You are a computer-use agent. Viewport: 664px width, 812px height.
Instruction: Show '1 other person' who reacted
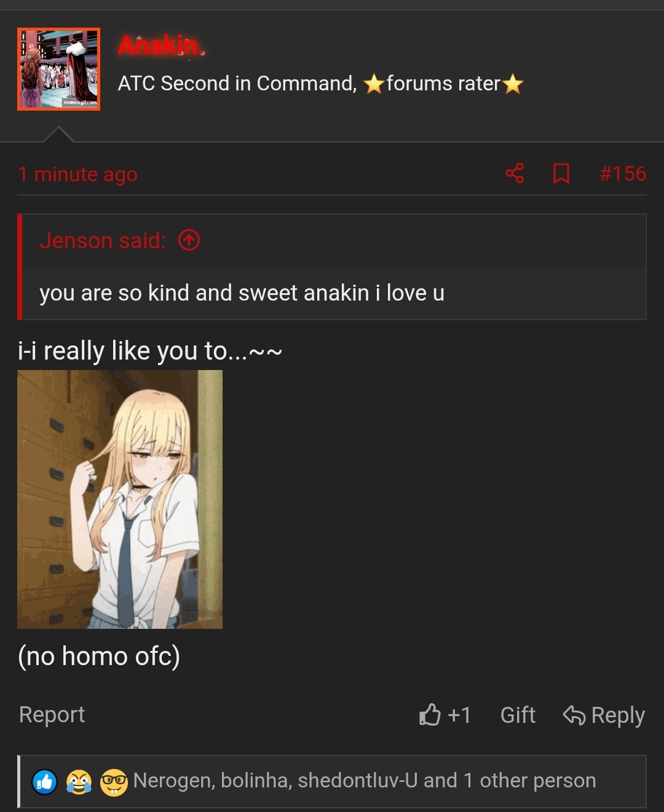(x=530, y=781)
